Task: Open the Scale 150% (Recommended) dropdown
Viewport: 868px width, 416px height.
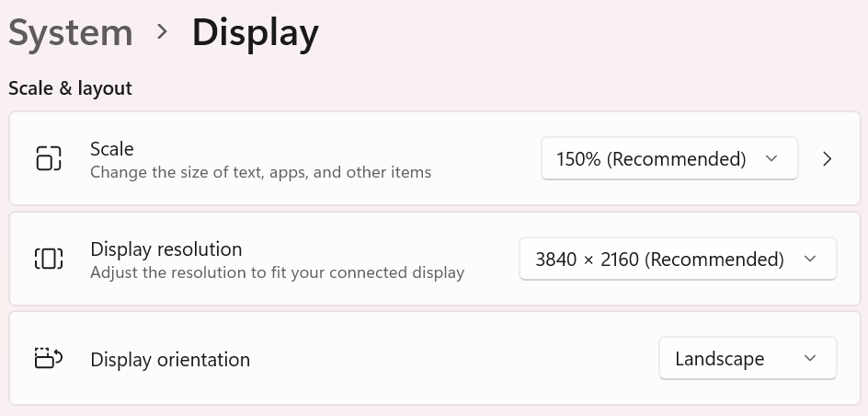Action: [668, 158]
